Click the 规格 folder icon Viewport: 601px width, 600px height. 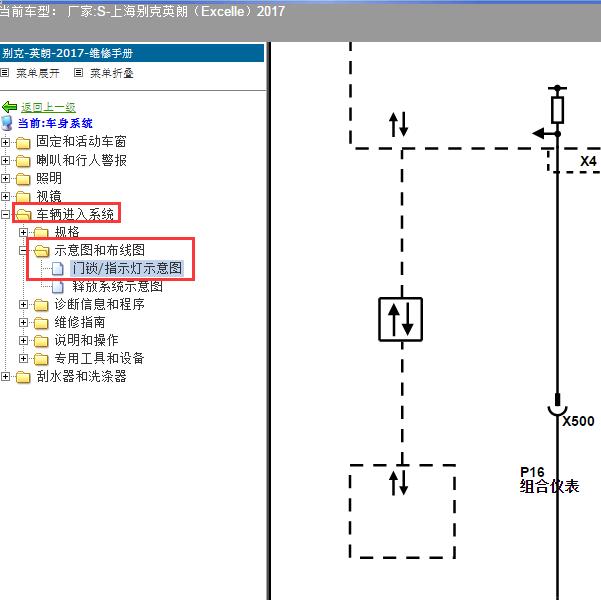41,233
